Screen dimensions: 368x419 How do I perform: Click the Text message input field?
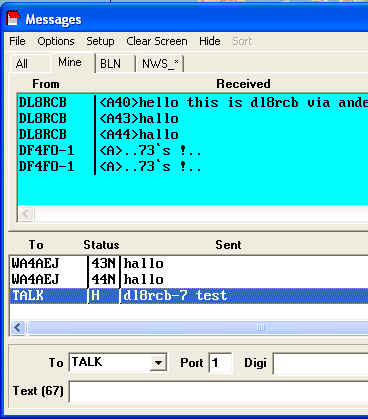(219, 391)
